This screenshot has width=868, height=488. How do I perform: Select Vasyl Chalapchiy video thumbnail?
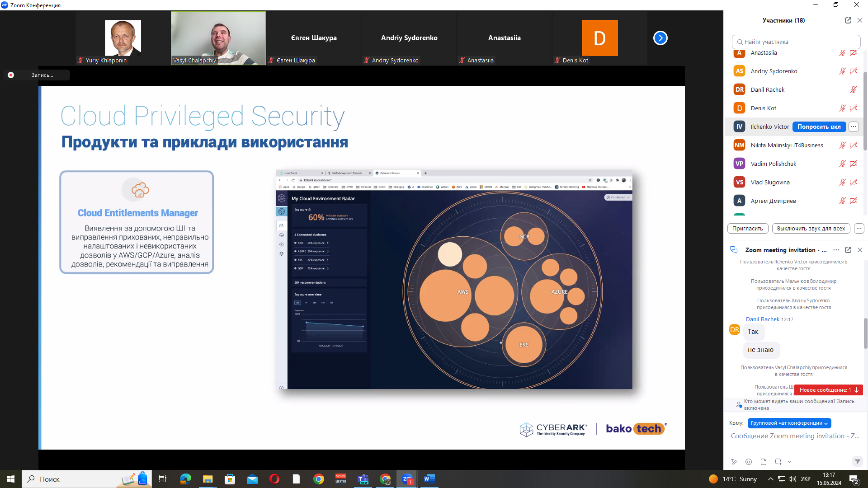click(218, 38)
